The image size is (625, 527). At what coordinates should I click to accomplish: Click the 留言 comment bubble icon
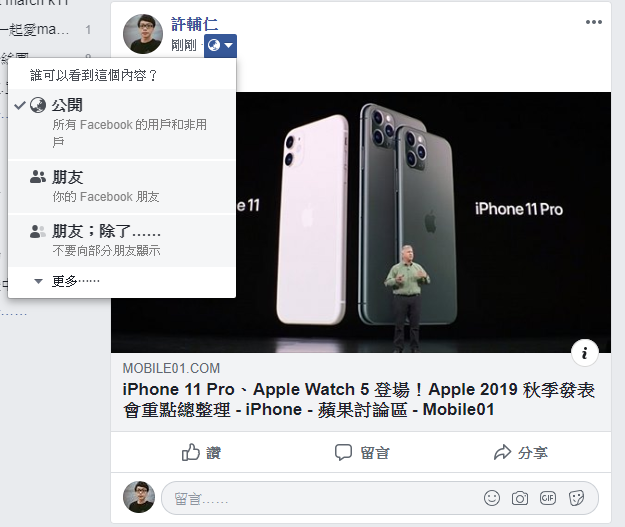(343, 452)
